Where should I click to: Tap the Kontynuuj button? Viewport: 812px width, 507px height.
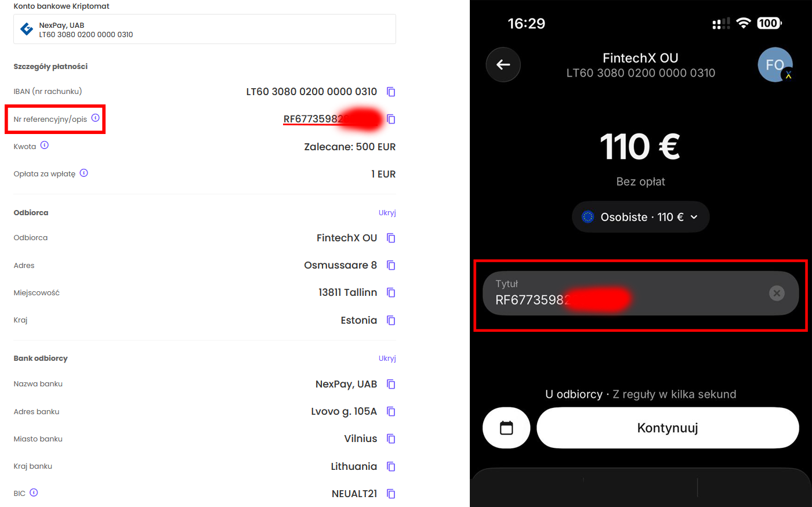pyautogui.click(x=668, y=428)
